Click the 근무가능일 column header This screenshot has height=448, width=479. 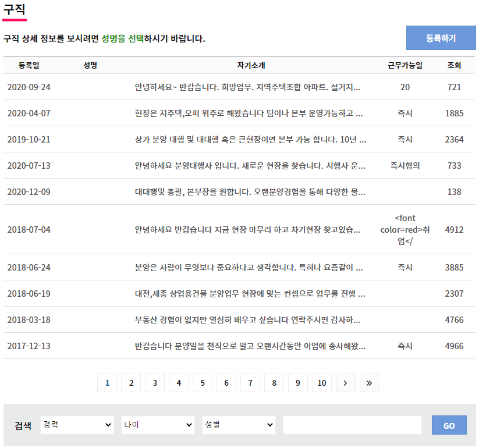tap(405, 65)
